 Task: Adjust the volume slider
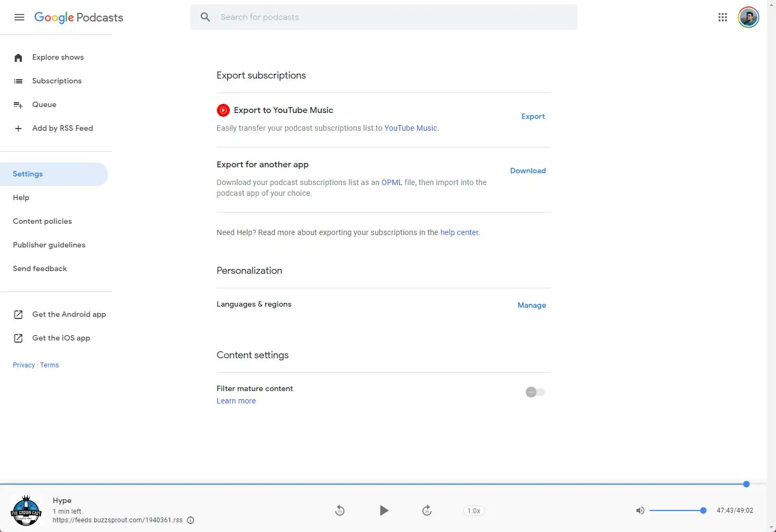pos(678,510)
